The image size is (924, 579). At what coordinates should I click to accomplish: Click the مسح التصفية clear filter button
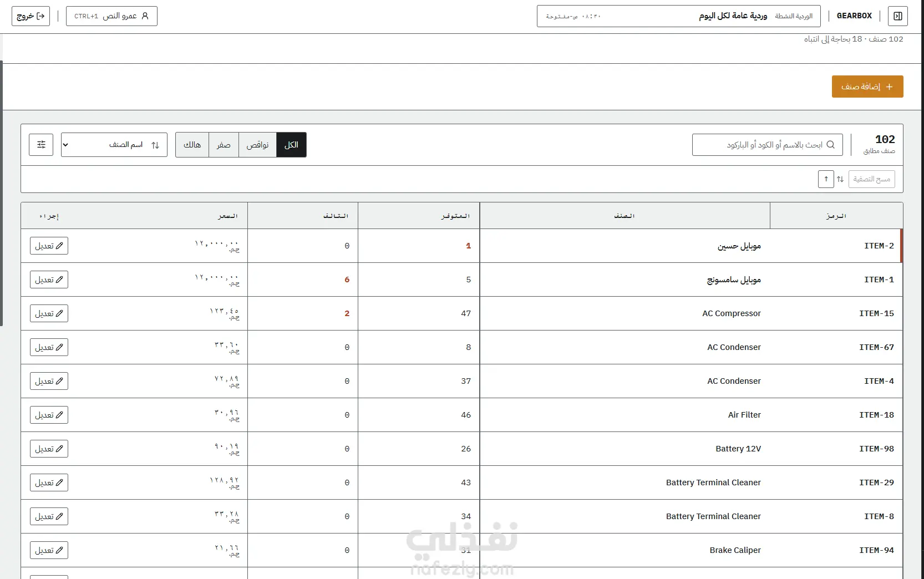(872, 179)
